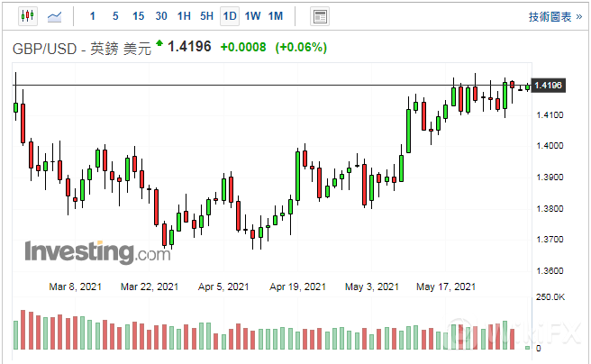591x364 pixels.
Task: Choose the 30 minute interval
Action: [161, 16]
